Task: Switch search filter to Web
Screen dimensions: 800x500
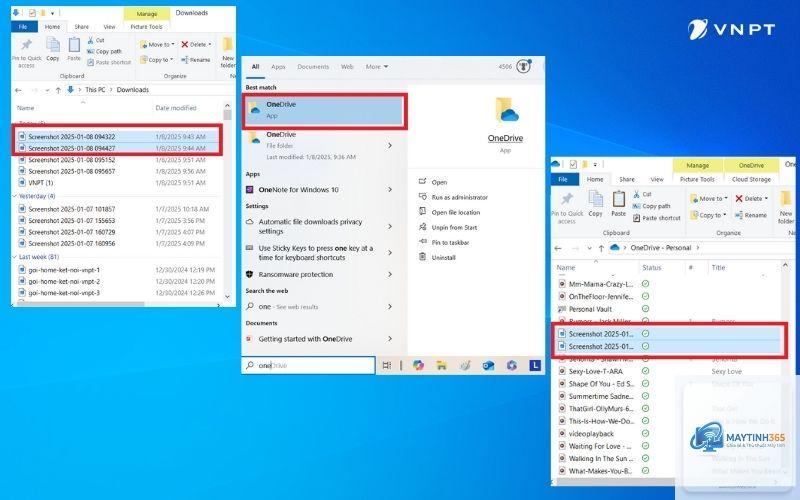Action: [x=347, y=67]
